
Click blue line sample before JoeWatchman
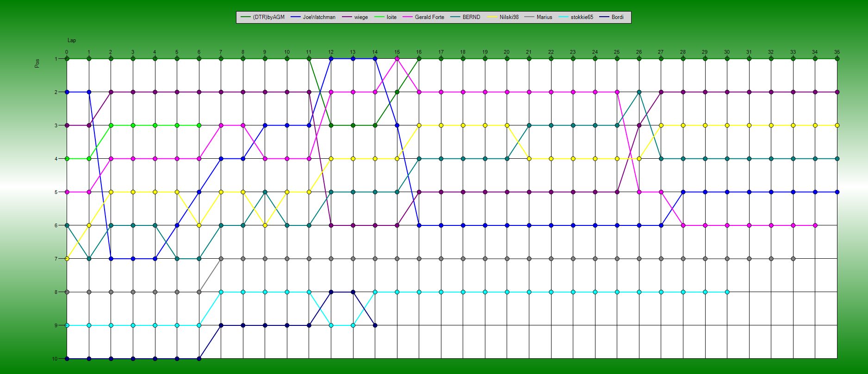pyautogui.click(x=296, y=17)
